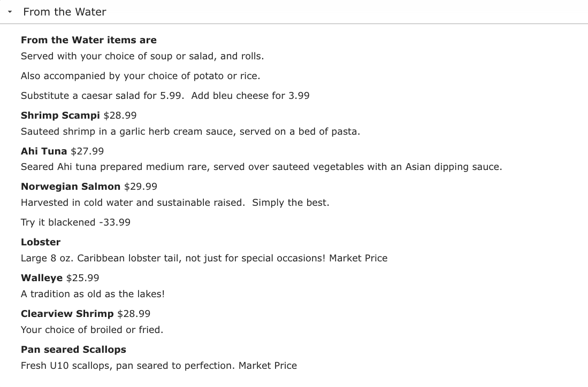Click the Norwegian Salmon $29.99 price

(141, 187)
